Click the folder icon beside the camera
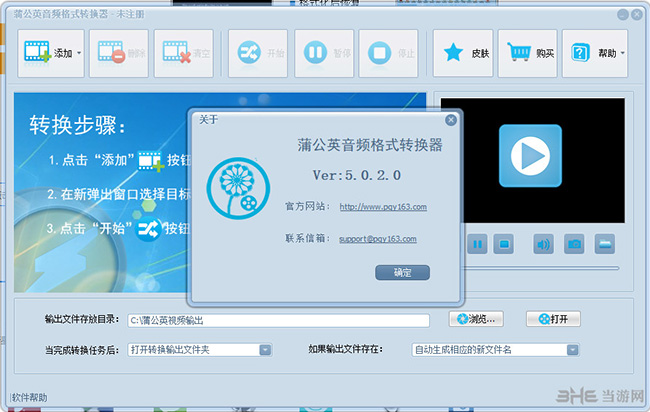The height and width of the screenshot is (412, 650). coord(605,244)
